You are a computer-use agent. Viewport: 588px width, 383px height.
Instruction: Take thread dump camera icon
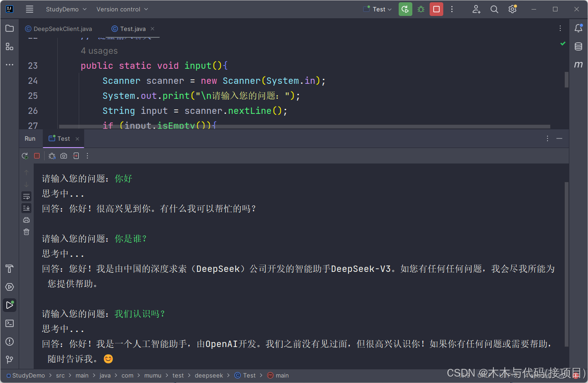click(64, 156)
